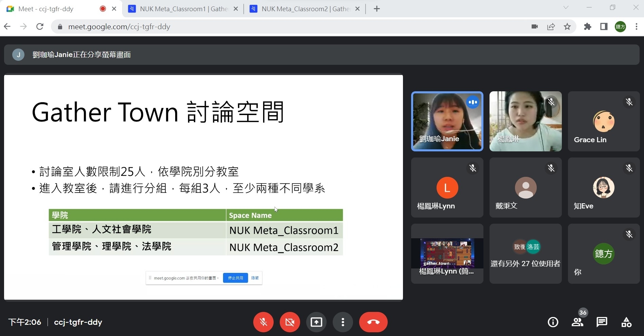Open the browser extensions puzzle icon

(x=588, y=26)
